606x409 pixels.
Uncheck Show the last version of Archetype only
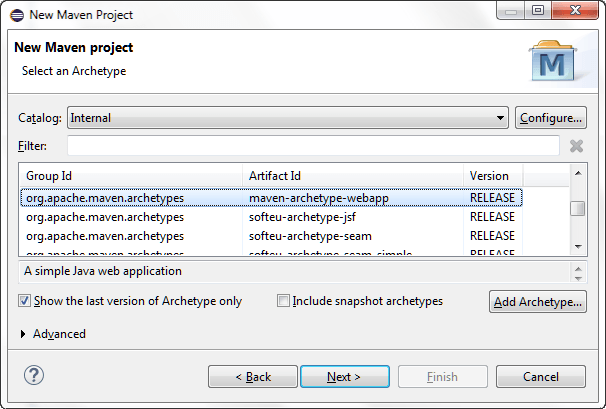point(24,301)
